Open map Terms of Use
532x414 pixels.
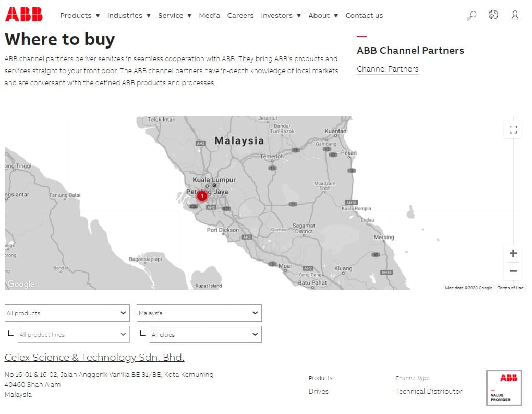[x=510, y=288]
